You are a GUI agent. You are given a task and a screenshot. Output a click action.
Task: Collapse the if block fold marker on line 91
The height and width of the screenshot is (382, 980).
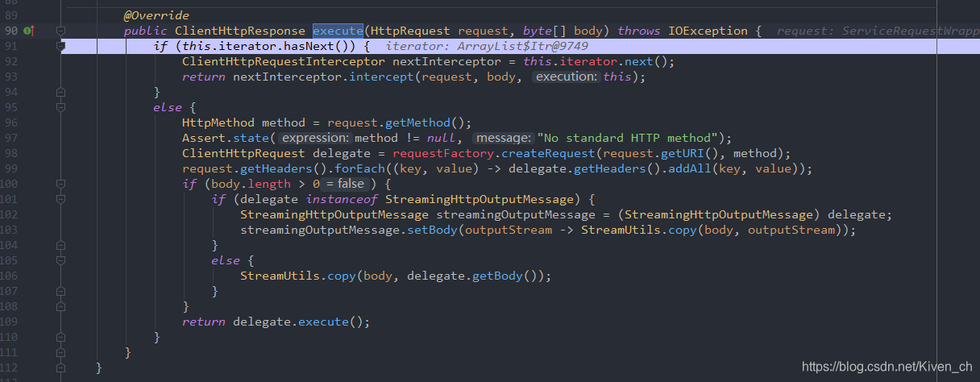(60, 46)
